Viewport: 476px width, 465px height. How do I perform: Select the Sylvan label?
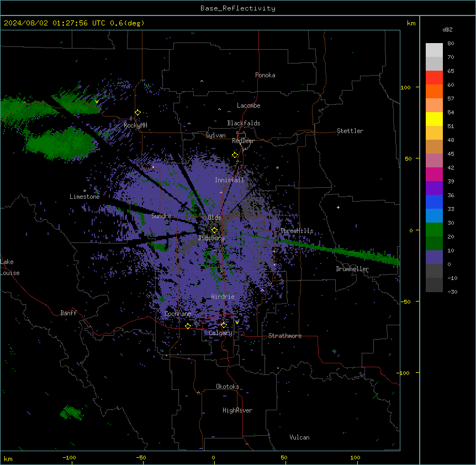click(215, 135)
